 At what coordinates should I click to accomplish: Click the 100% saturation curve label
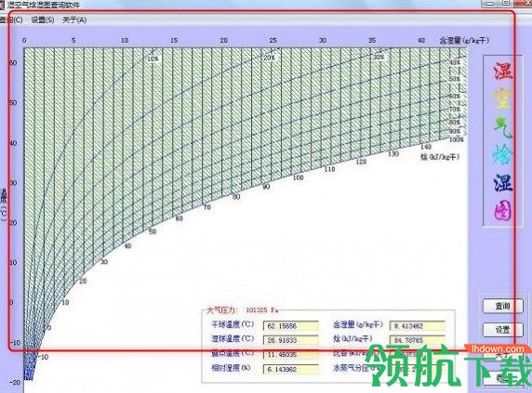pyautogui.click(x=456, y=139)
